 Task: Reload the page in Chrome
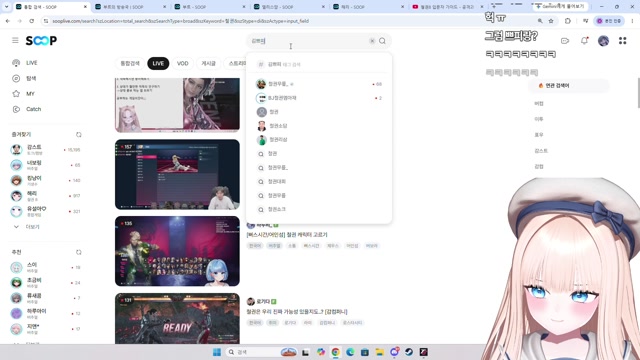pos(31,21)
